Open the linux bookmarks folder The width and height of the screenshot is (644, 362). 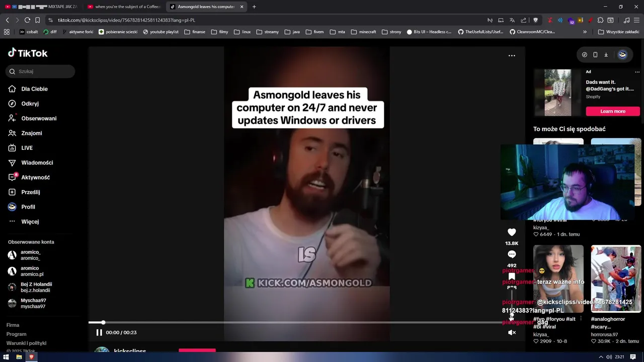242,32
